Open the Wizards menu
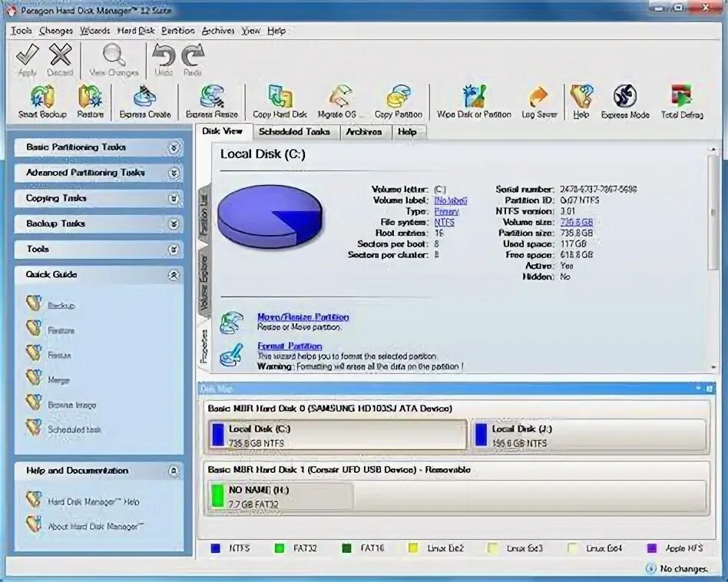The width and height of the screenshot is (728, 582). (94, 31)
